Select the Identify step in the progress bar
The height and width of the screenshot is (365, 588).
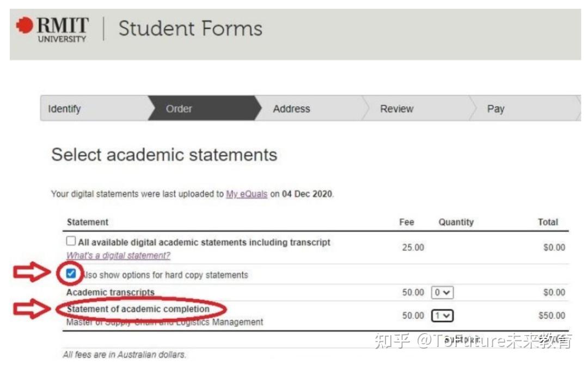(x=64, y=109)
